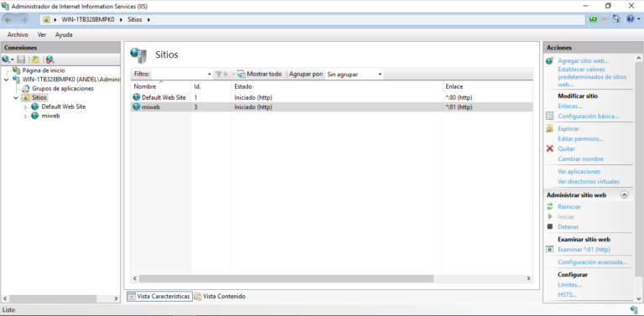Viewport: 644px width, 316px height.
Task: Open the Archivo menu
Action: coord(18,35)
